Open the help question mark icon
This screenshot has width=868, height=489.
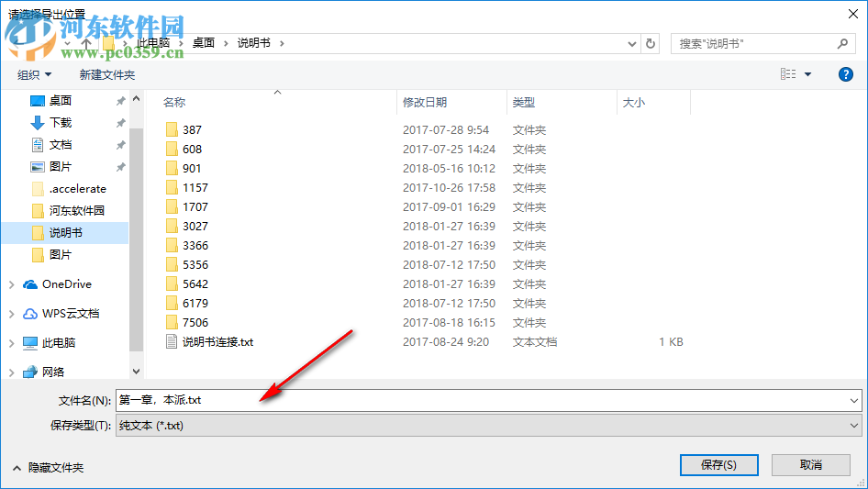[845, 74]
